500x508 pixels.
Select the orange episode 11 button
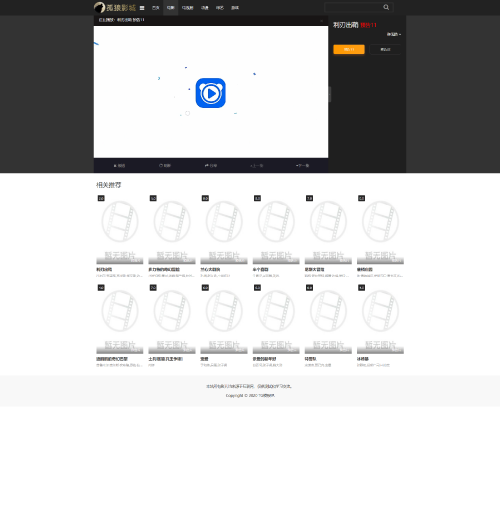(x=349, y=49)
